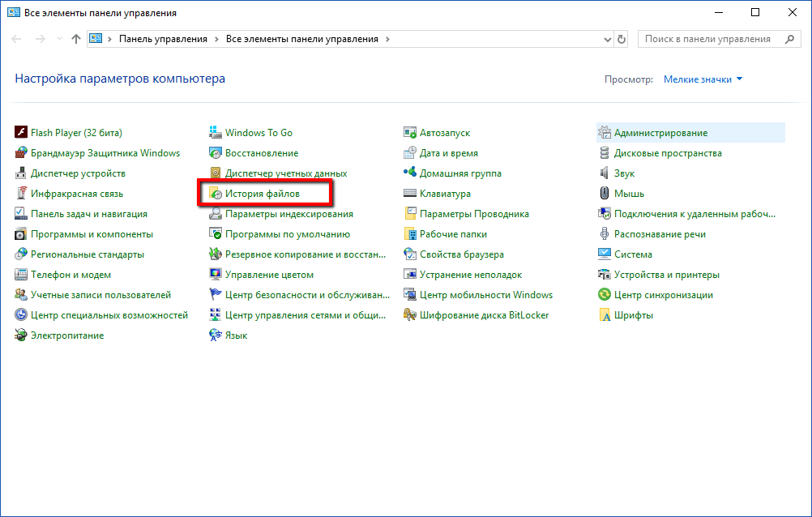The height and width of the screenshot is (517, 812).
Task: Open the Параметры Проводника link
Action: coord(474,213)
